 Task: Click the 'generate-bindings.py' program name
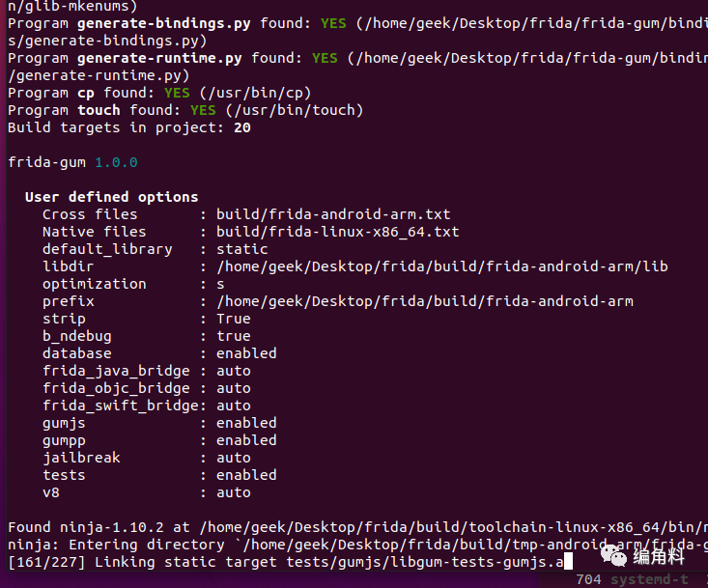[x=163, y=23]
